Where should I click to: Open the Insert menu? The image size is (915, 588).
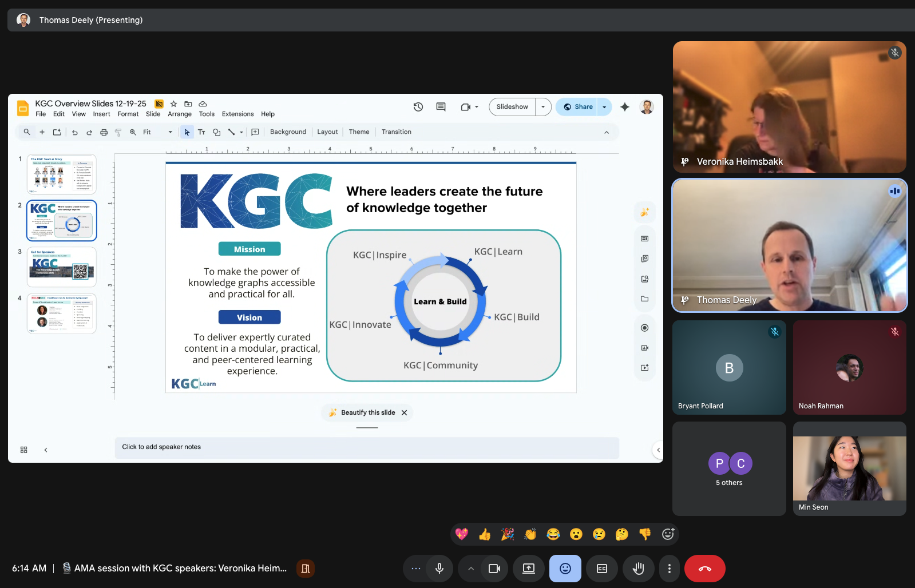(102, 114)
